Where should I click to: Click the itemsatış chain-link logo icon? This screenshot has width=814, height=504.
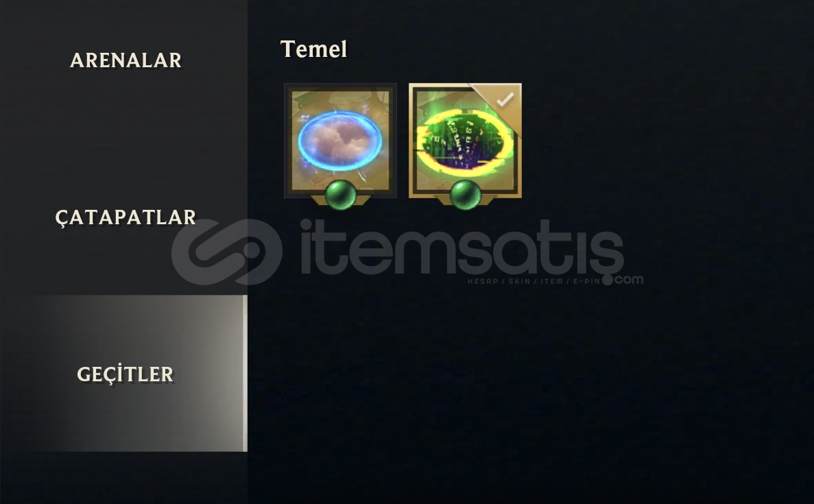[227, 252]
